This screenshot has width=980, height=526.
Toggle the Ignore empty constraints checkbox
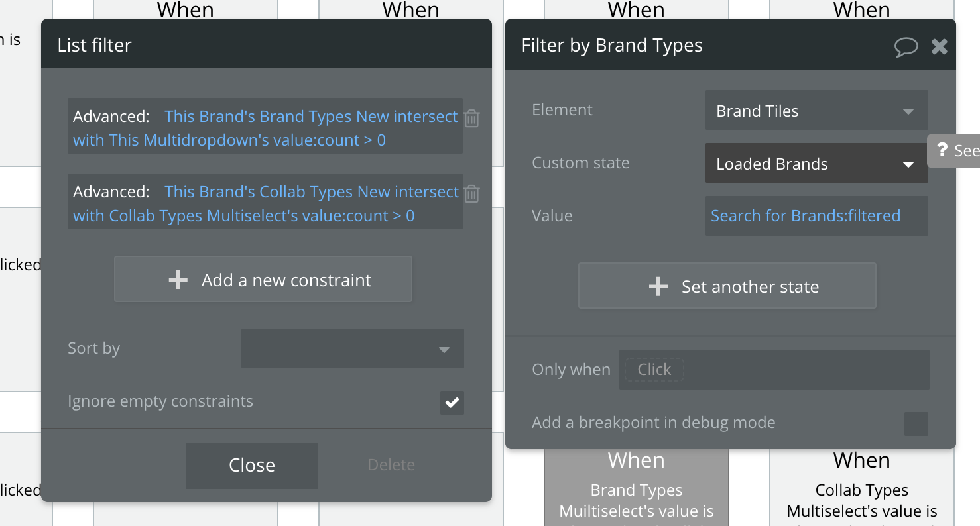tap(452, 402)
